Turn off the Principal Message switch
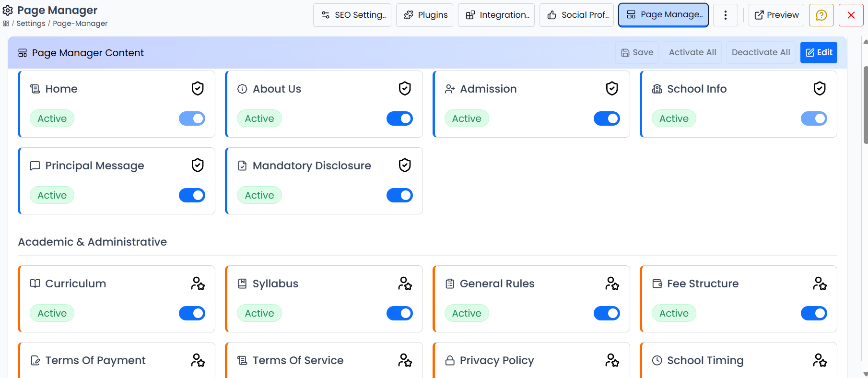868x378 pixels. pyautogui.click(x=192, y=195)
